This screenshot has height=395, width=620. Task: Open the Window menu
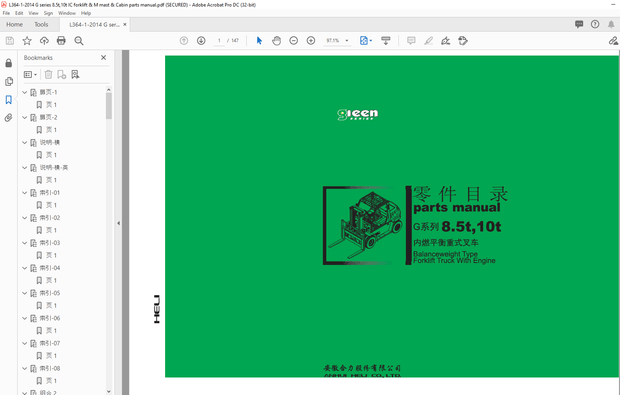pos(67,13)
